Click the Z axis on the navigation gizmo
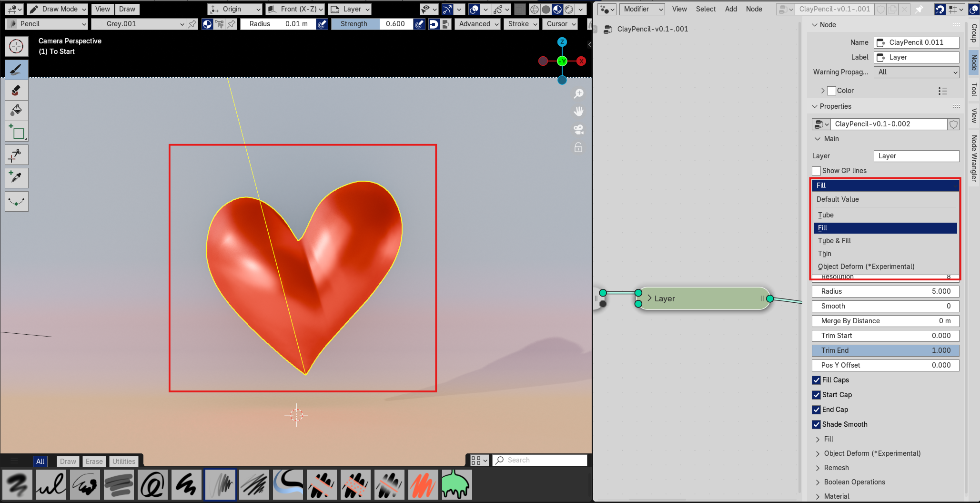 [562, 42]
